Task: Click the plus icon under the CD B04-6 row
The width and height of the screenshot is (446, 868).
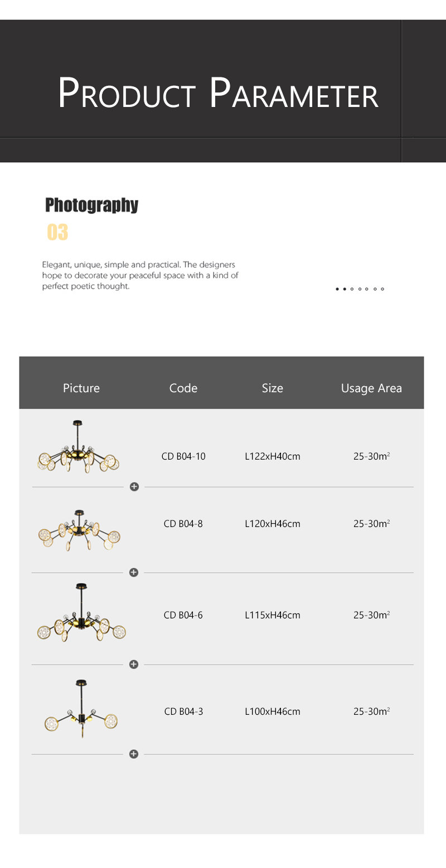Action: (x=134, y=664)
